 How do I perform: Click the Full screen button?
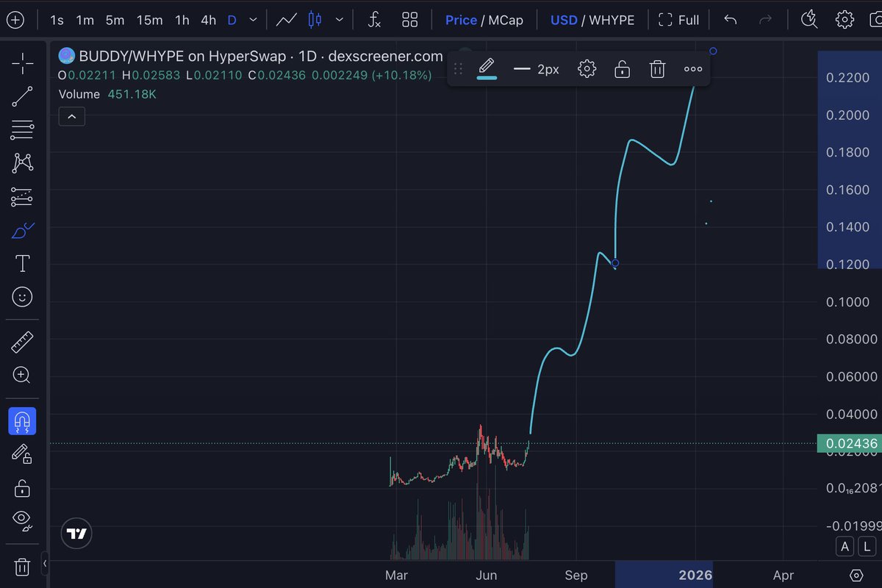[678, 20]
